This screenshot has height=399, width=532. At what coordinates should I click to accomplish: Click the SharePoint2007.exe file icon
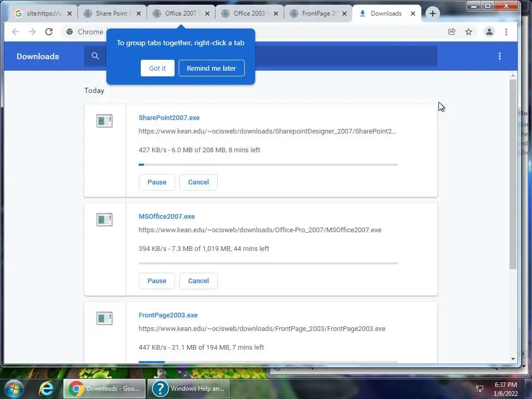point(104,121)
